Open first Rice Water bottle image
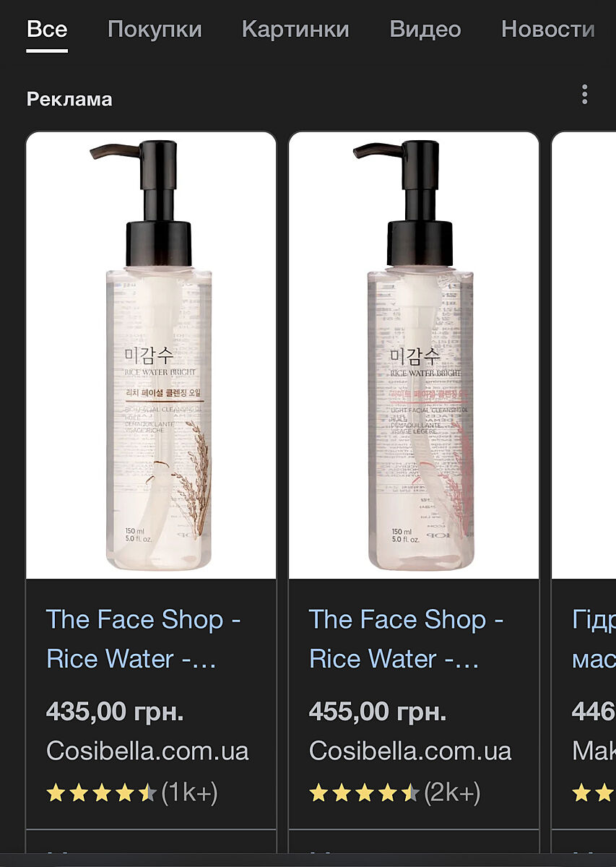This screenshot has height=867, width=616. pos(151,355)
